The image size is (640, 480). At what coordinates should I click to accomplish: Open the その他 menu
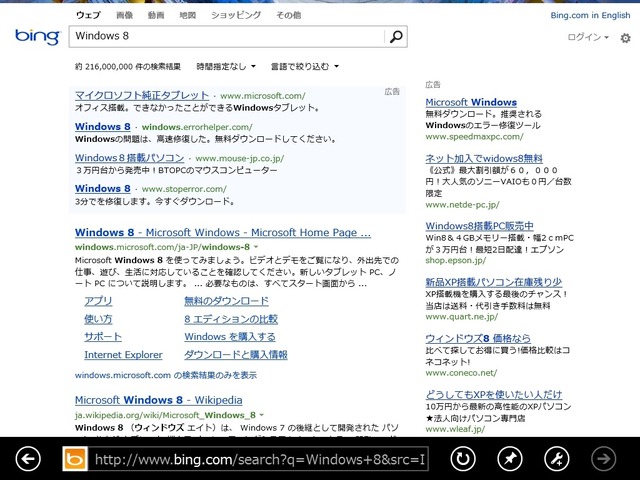289,15
